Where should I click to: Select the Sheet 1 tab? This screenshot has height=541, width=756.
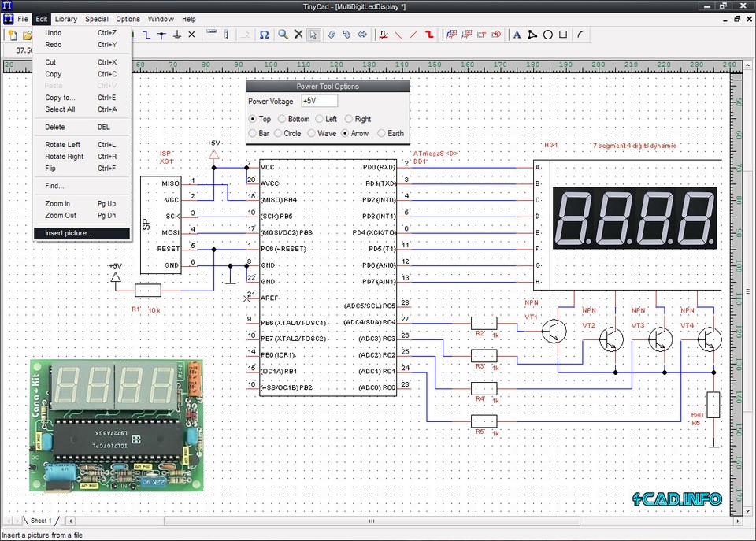[x=41, y=521]
